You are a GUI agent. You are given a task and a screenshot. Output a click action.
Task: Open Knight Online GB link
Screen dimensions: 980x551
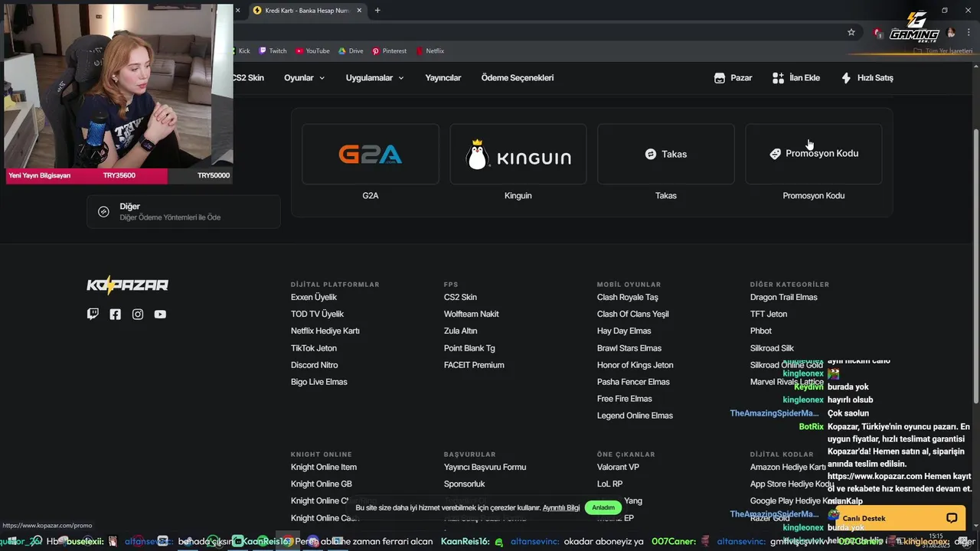[x=322, y=484]
